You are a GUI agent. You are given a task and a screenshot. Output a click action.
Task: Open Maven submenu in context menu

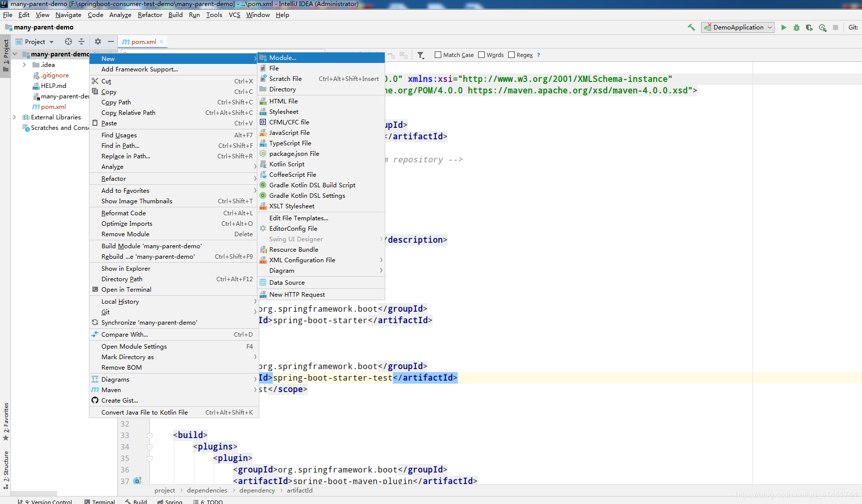pos(173,390)
